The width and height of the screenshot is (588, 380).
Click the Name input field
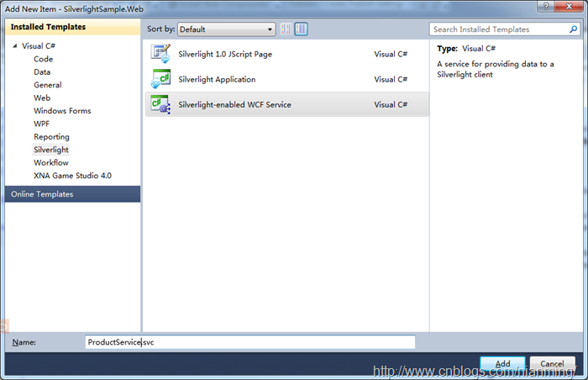(x=250, y=342)
